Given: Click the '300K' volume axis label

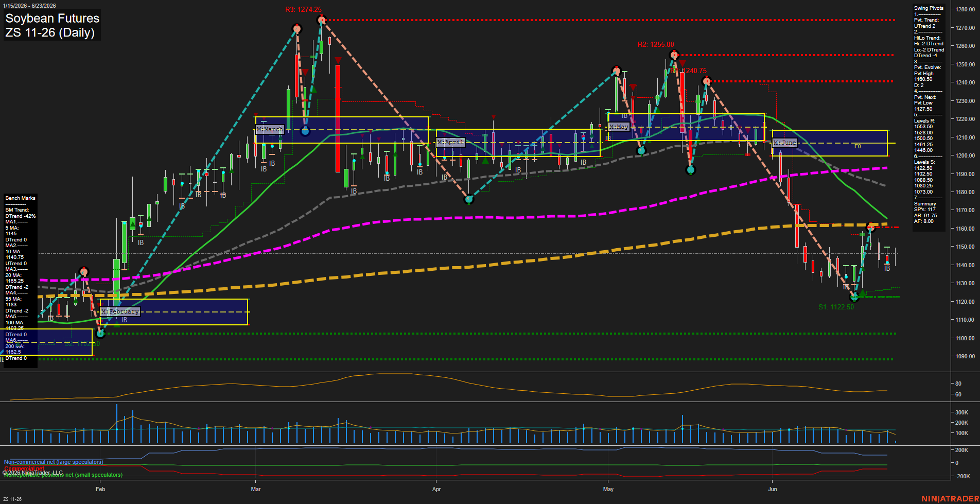Looking at the screenshot, I should (962, 413).
